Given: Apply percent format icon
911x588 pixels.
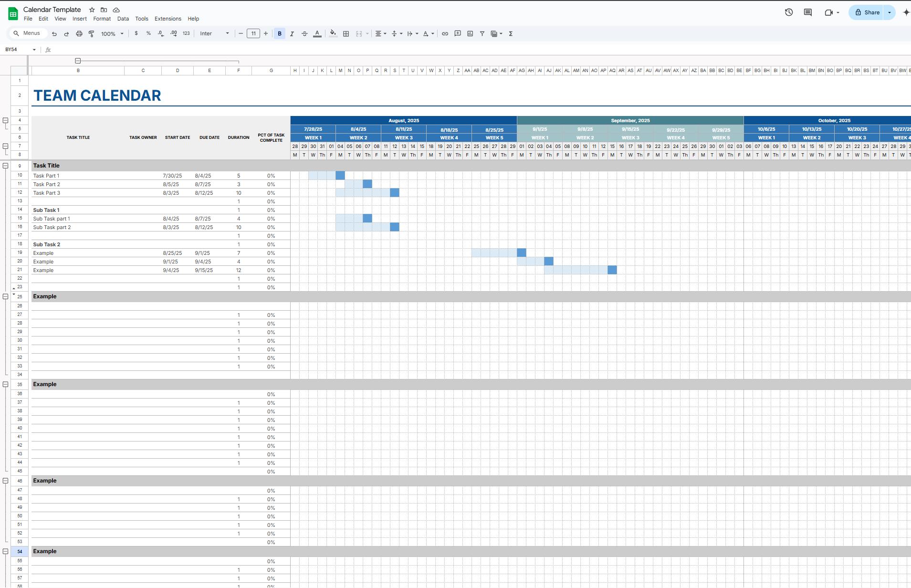Looking at the screenshot, I should point(148,33).
